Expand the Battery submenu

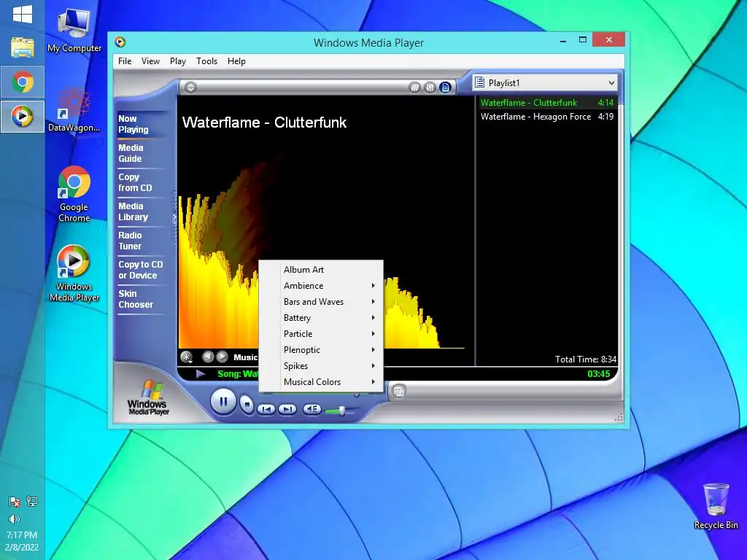click(x=321, y=318)
